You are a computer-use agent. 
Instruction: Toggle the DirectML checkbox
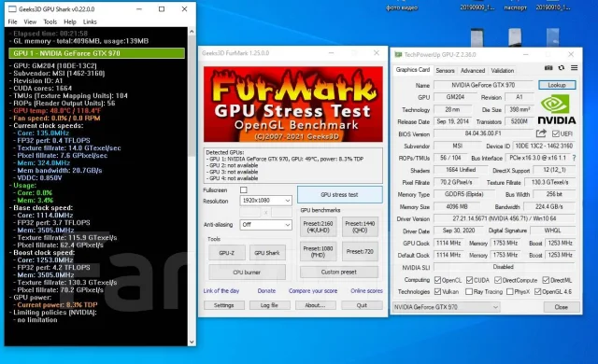[x=546, y=280]
